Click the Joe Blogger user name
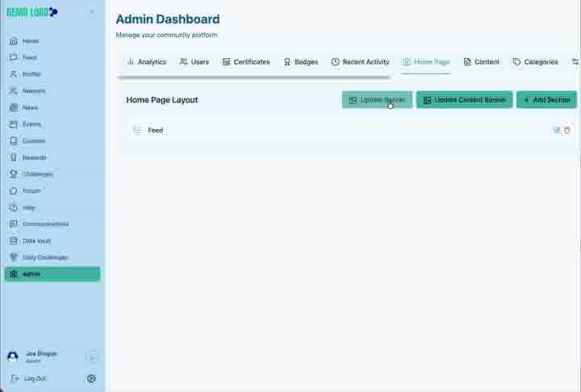 click(41, 353)
